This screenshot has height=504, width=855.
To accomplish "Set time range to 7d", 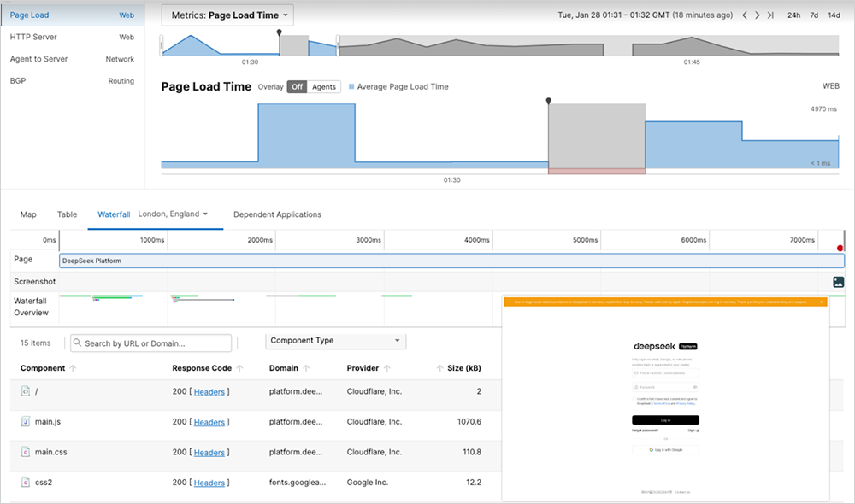I will click(x=814, y=15).
